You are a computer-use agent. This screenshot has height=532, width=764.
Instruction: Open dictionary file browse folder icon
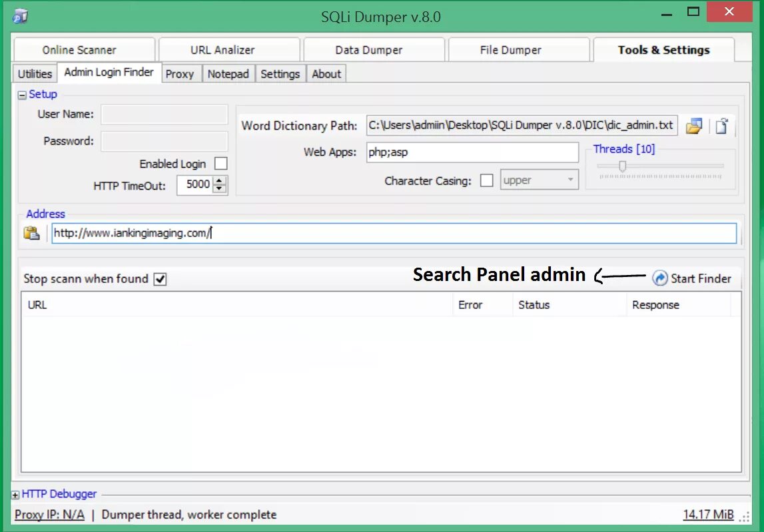point(694,126)
